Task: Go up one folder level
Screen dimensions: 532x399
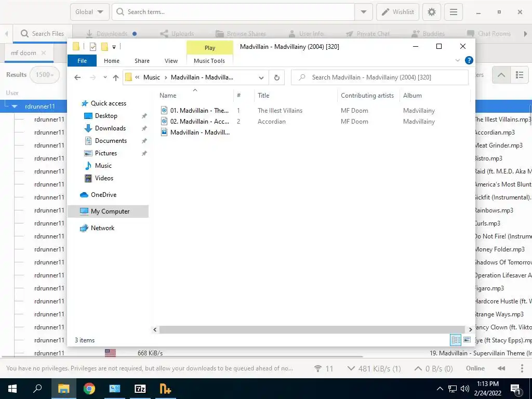Action: tap(116, 77)
